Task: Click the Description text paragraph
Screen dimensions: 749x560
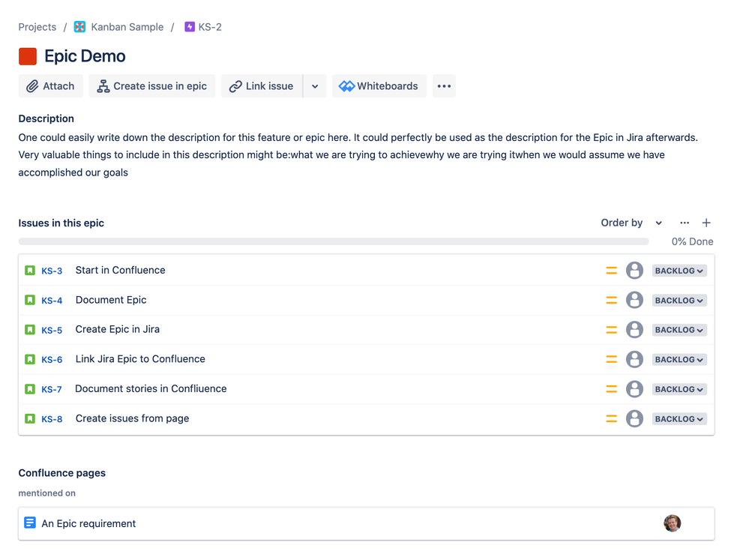Action: (x=358, y=155)
